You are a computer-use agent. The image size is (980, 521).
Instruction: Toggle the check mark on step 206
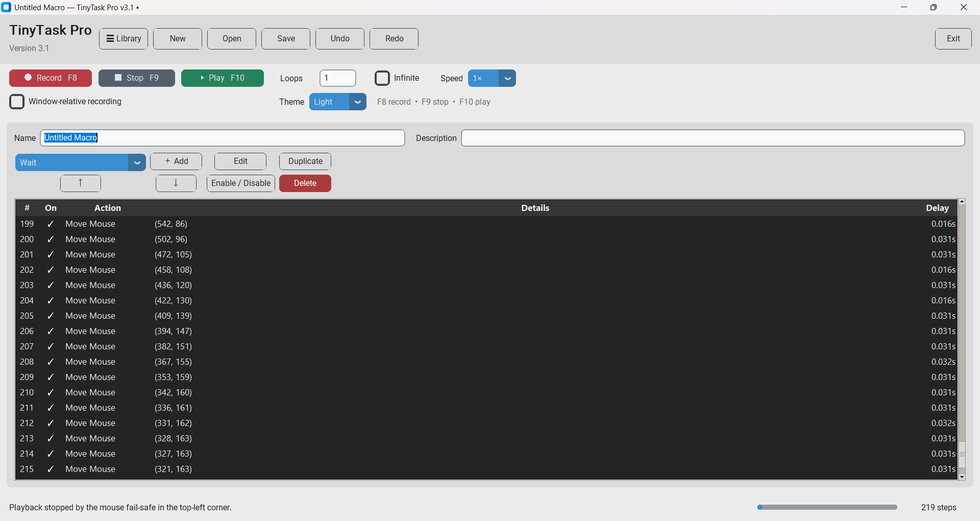51,331
